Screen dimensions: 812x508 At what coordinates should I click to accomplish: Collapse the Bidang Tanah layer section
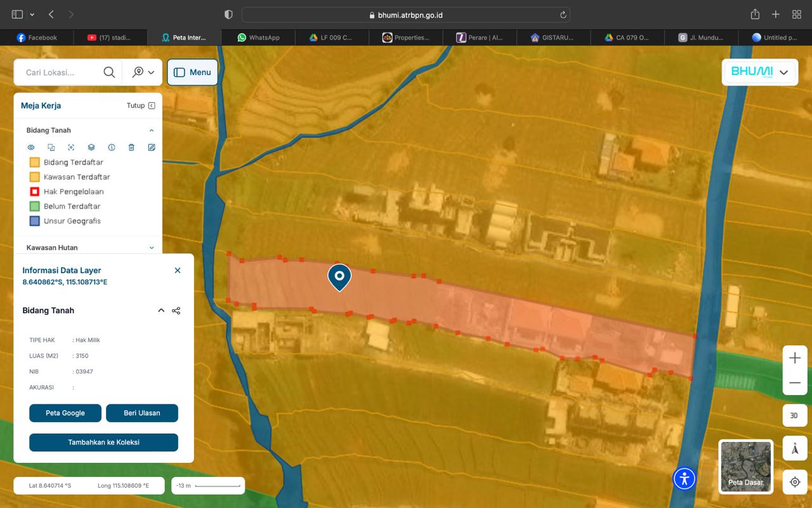tap(152, 130)
